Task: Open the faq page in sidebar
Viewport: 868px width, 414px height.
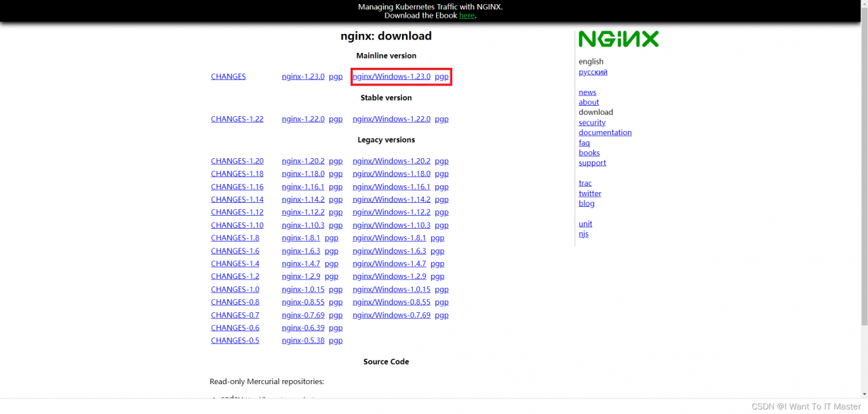Action: [x=584, y=143]
